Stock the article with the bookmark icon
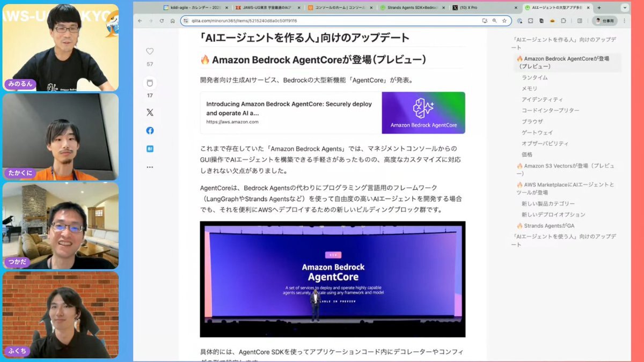 pyautogui.click(x=150, y=83)
